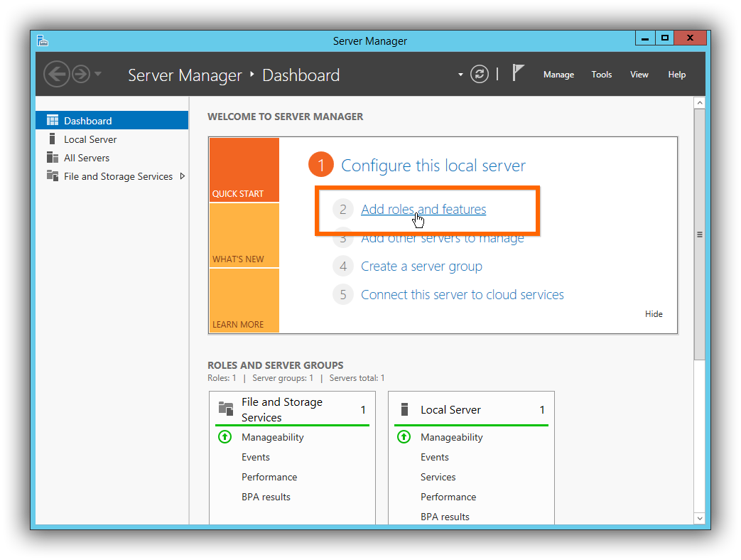Click the vertical scrollbar thumb
741x560 pixels.
point(699,235)
